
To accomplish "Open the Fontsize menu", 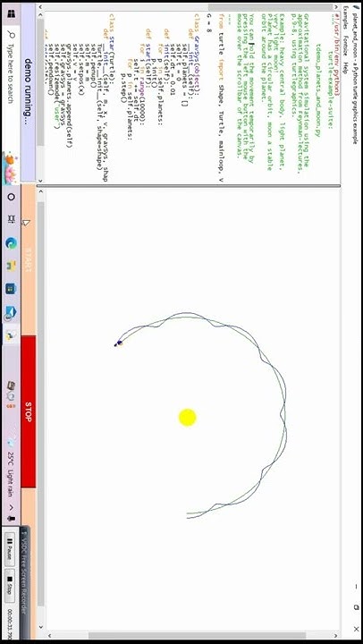I will [346, 47].
